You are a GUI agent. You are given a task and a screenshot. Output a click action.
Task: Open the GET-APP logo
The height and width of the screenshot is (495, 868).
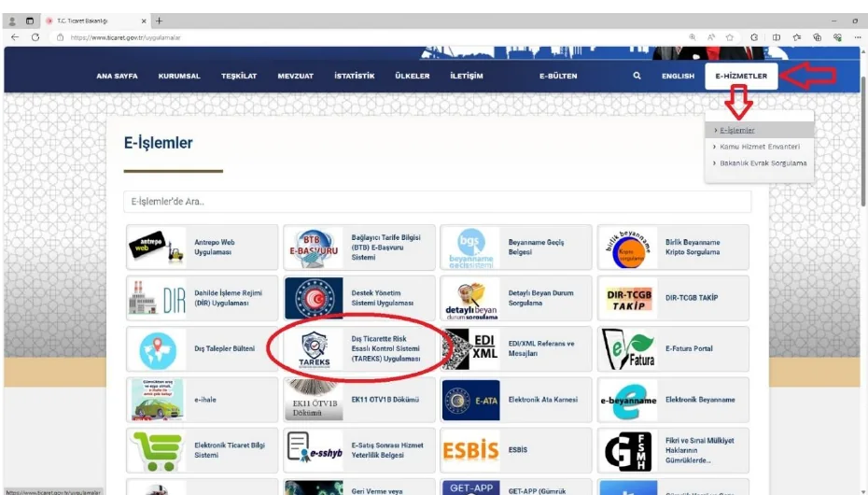pyautogui.click(x=470, y=488)
